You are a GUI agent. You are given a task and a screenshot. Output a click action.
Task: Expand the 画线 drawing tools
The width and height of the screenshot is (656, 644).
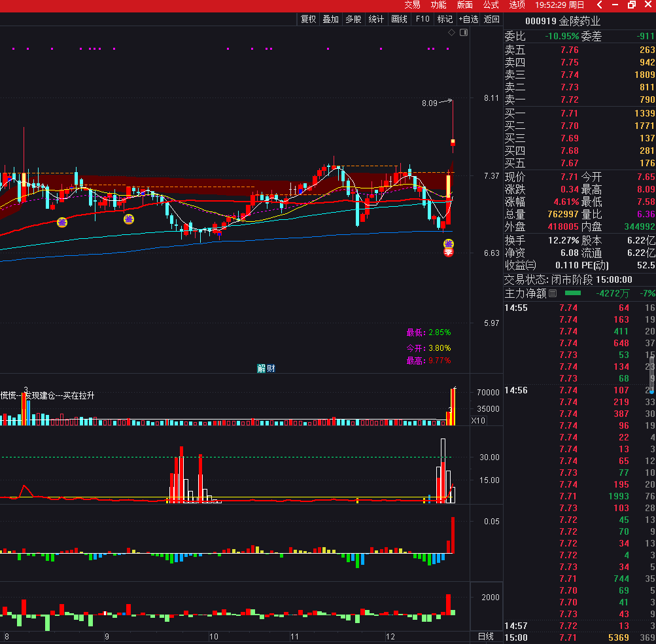tap(399, 19)
